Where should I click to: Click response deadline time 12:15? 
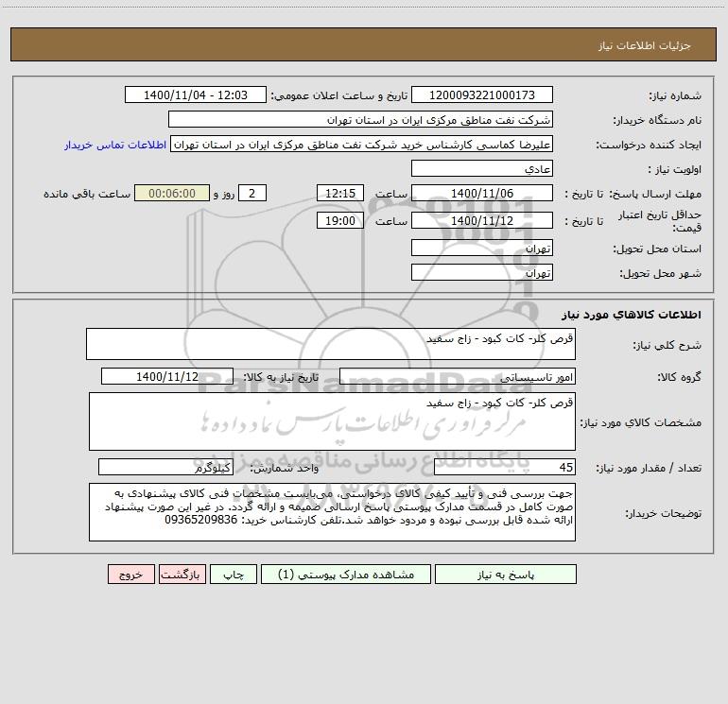339,193
